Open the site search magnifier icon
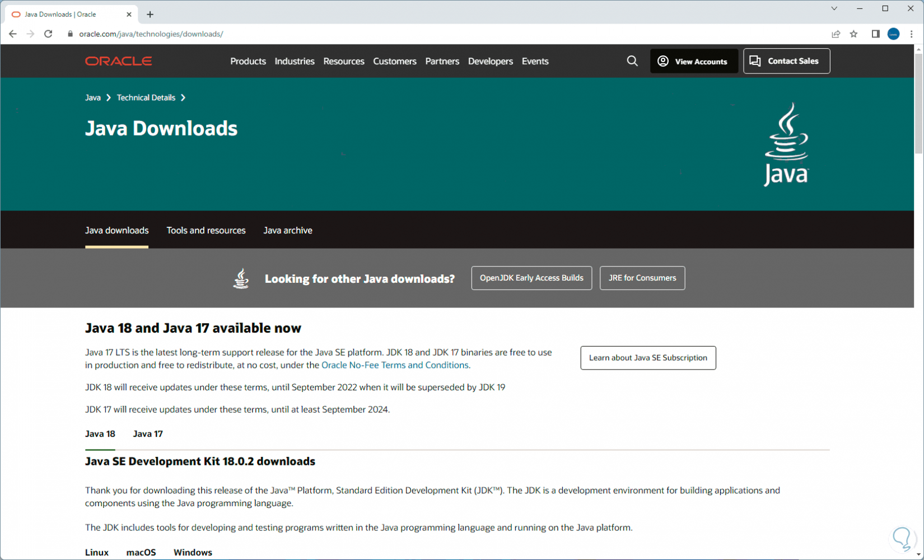The image size is (924, 560). click(x=632, y=61)
